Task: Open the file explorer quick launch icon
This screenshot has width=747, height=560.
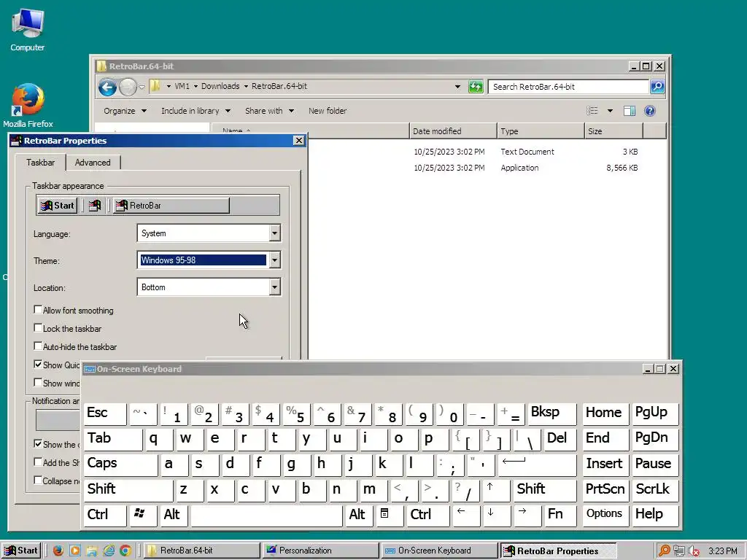Action: [x=92, y=551]
